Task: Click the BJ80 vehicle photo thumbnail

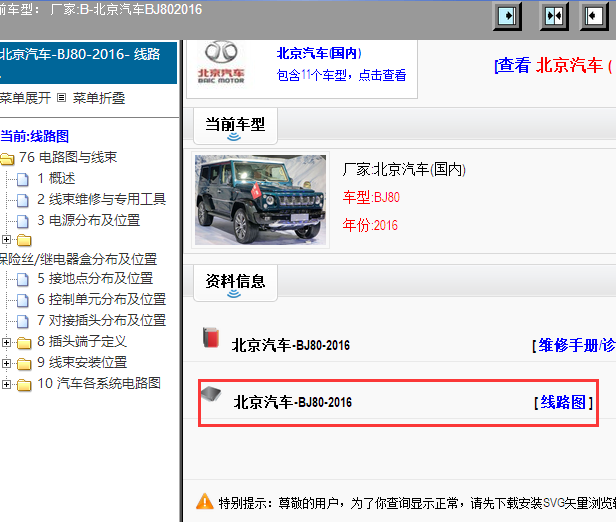Action: click(260, 200)
